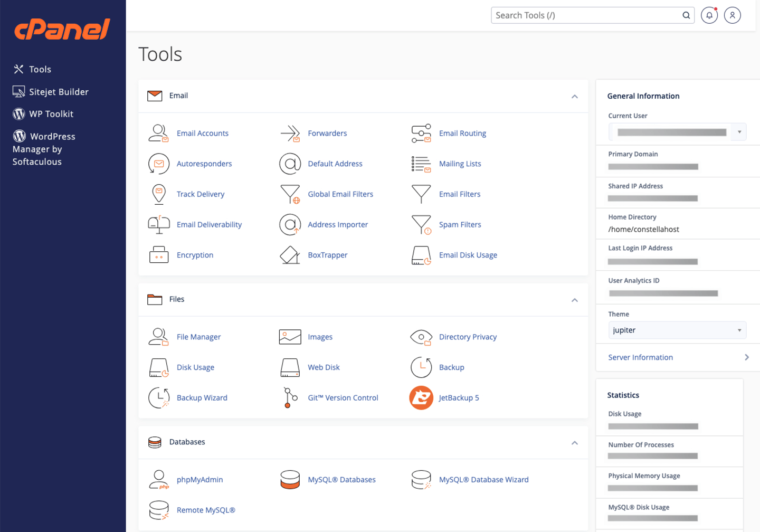Open the Email Deliverability link
Image resolution: width=760 pixels, height=532 pixels.
[x=209, y=225]
